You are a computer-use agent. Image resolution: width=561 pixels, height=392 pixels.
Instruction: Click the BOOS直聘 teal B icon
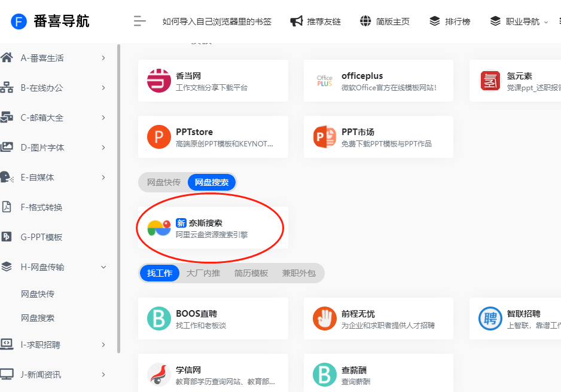click(x=159, y=318)
